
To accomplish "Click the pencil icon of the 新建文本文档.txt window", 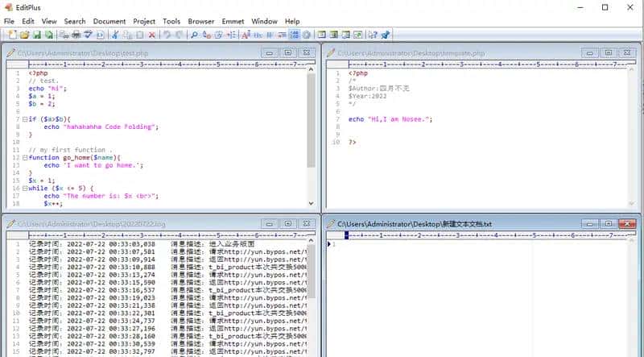I will pos(331,224).
